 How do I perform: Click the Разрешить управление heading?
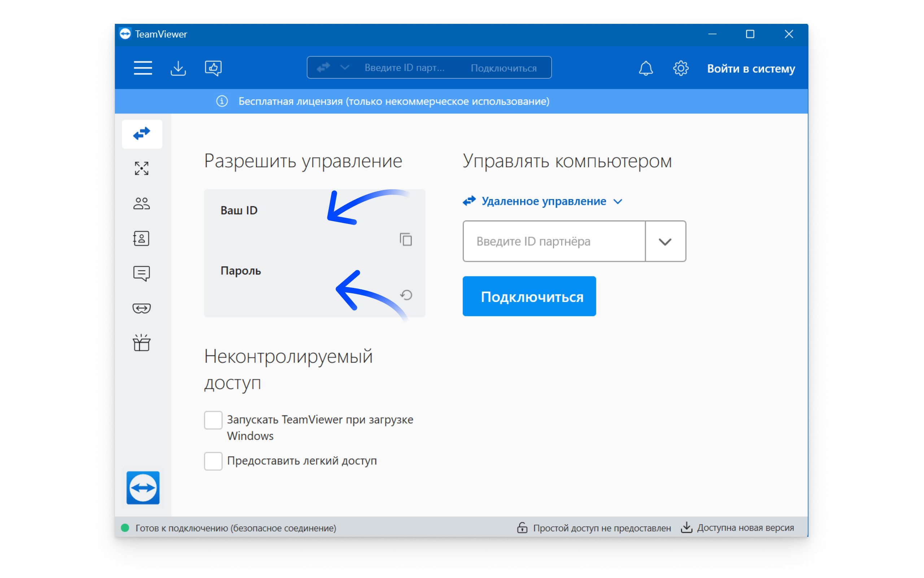coord(303,161)
